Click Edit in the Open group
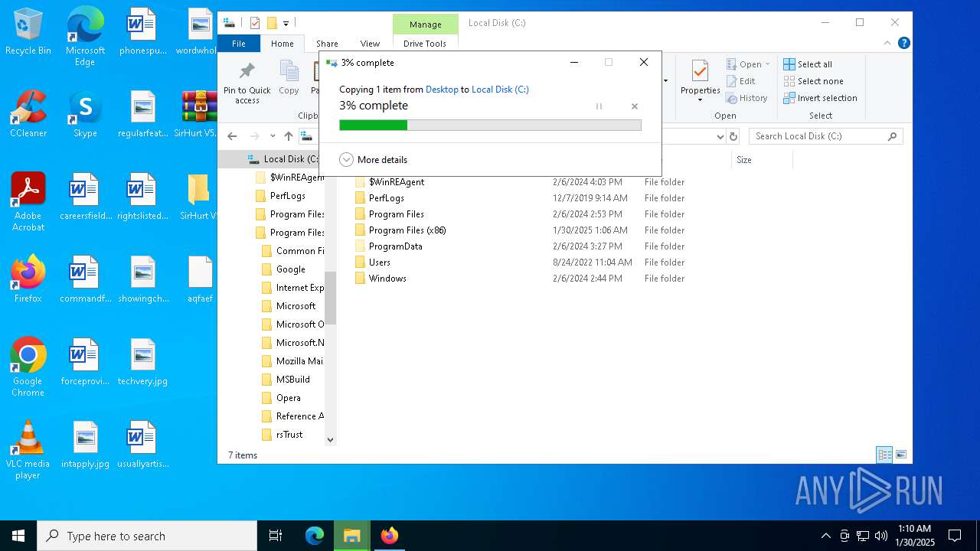The height and width of the screenshot is (551, 980). coord(740,81)
